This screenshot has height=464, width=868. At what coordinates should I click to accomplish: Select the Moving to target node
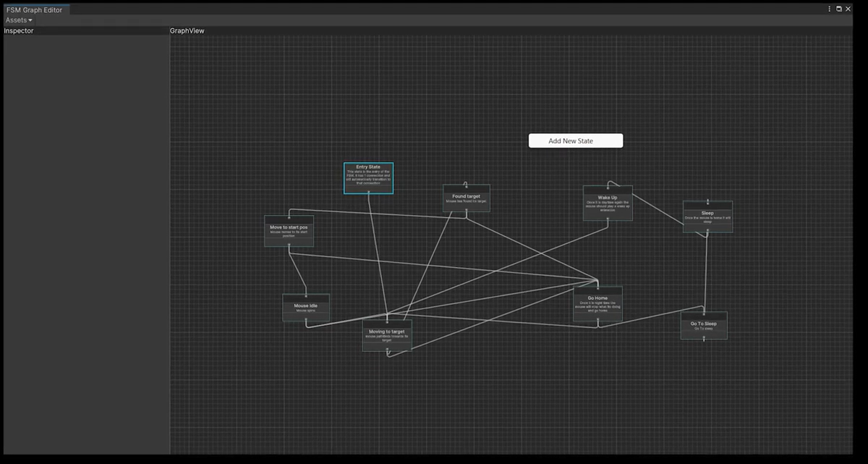(387, 335)
